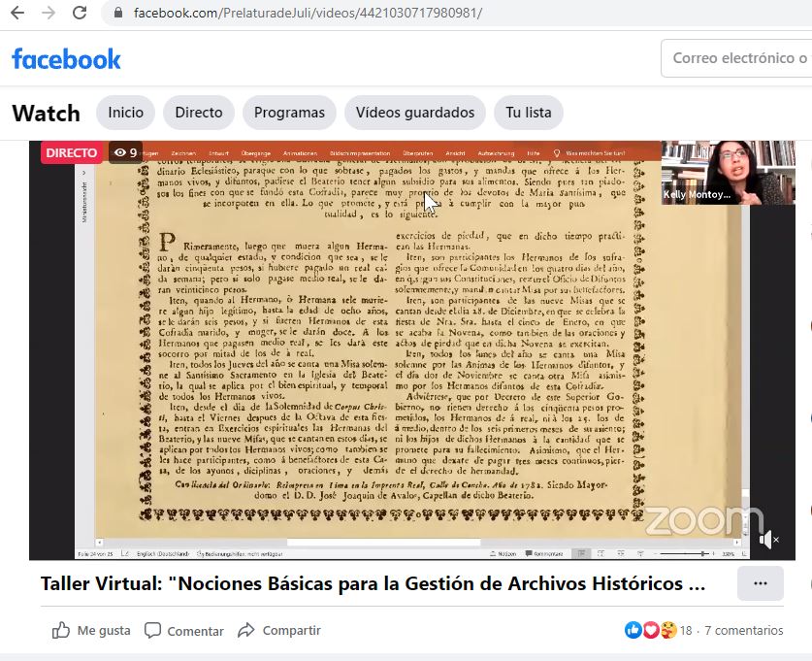Click the Comentar speech bubble icon

coord(152,630)
